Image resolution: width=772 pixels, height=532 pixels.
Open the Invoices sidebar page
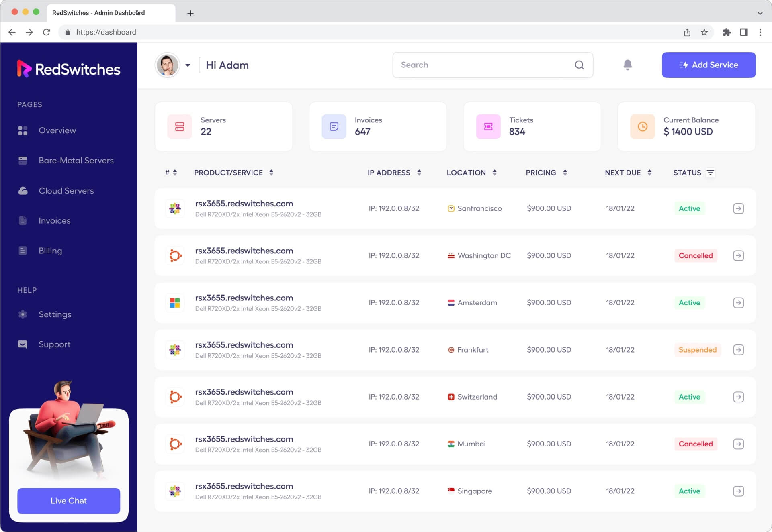pos(44,220)
